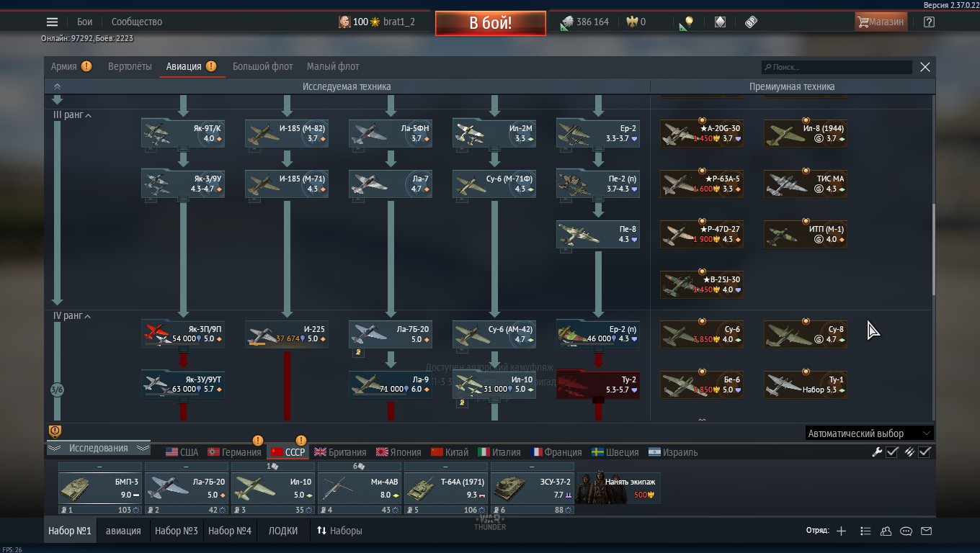Select the ИТП (М-1) premium aircraft

806,234
